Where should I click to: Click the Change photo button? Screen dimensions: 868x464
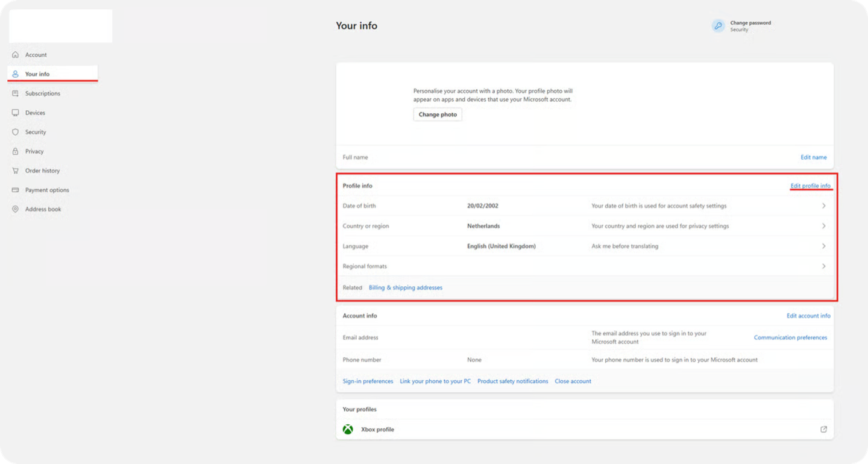pos(438,114)
